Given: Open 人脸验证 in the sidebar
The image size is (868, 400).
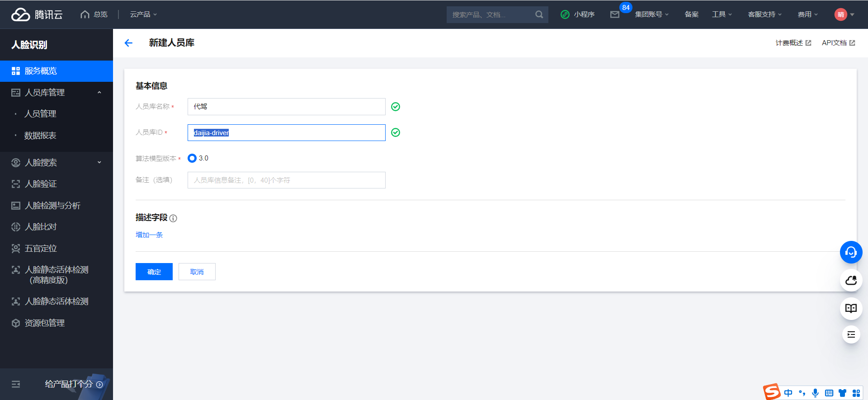Looking at the screenshot, I should (41, 184).
